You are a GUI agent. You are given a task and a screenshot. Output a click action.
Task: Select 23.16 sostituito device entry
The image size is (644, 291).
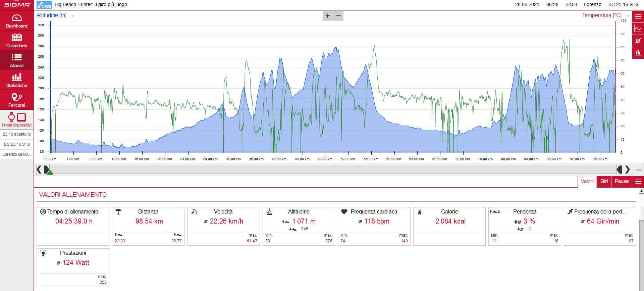click(17, 134)
